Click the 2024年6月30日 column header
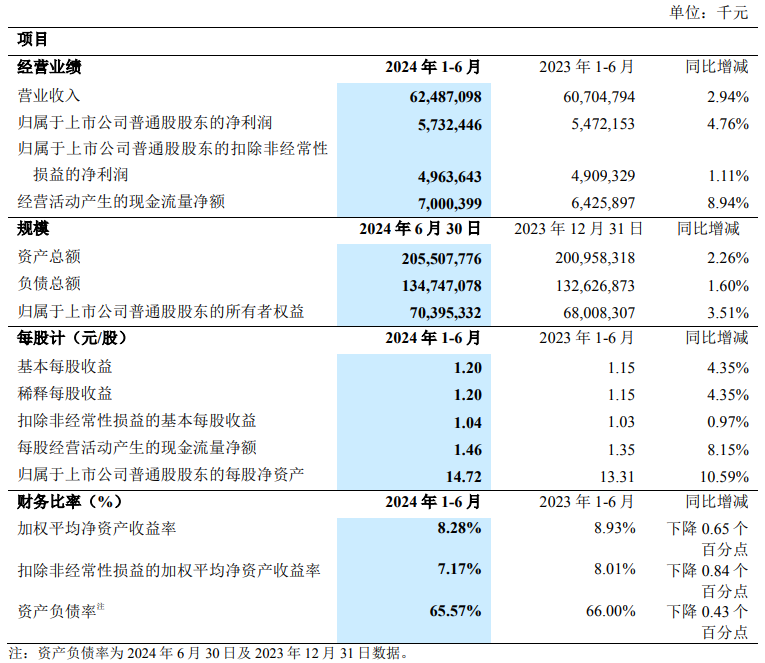765x663 pixels. click(x=420, y=228)
